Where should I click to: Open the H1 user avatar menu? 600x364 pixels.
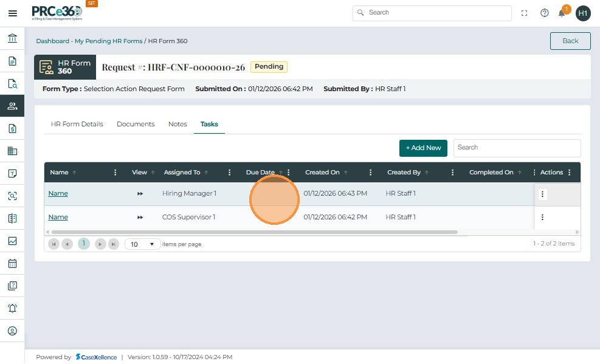click(x=583, y=13)
